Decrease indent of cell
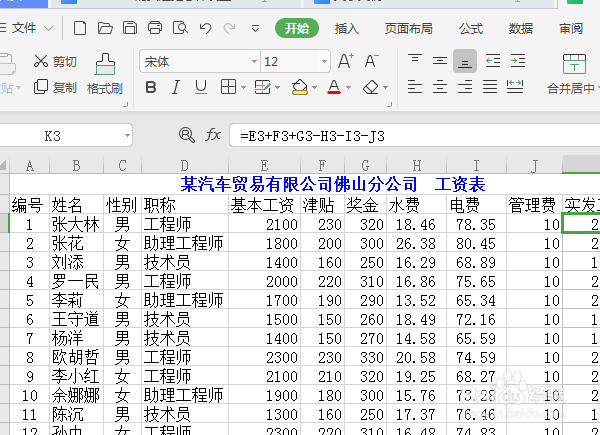Screen dimensions: 600x435 [492, 60]
